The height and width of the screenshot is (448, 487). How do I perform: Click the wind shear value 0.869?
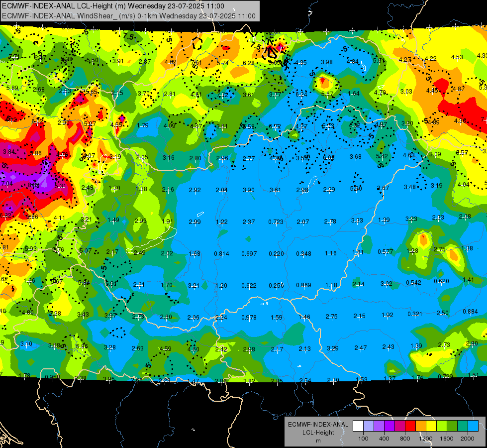[304, 285]
